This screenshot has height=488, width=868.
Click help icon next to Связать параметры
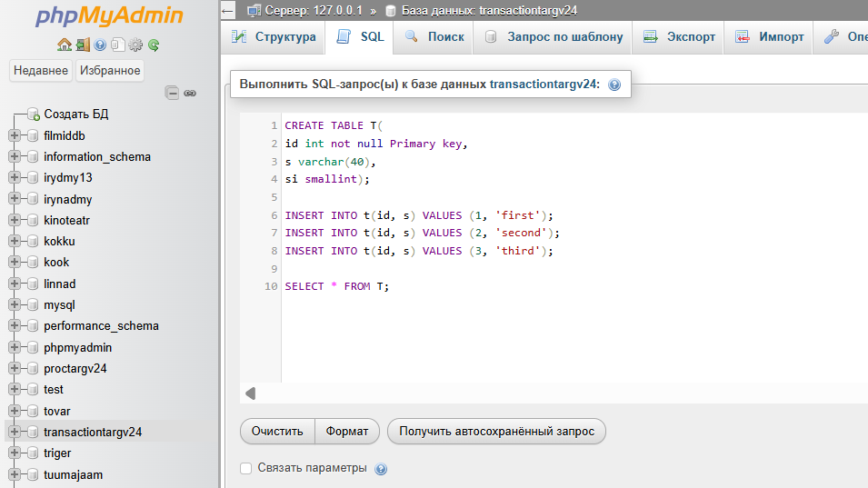pyautogui.click(x=381, y=469)
